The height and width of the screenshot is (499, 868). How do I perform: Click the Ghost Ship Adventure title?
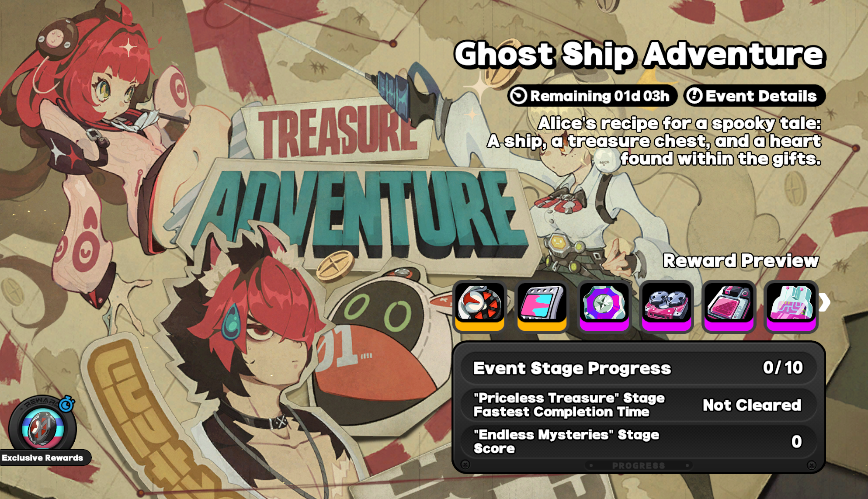pos(639,54)
